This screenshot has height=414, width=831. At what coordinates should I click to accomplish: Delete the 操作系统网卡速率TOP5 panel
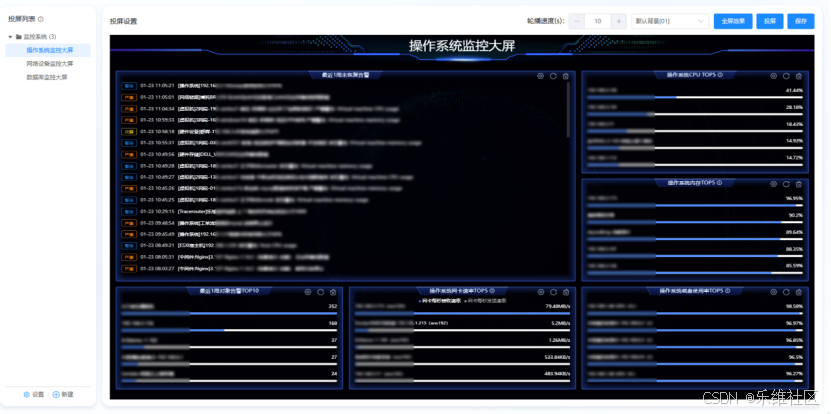pyautogui.click(x=565, y=292)
